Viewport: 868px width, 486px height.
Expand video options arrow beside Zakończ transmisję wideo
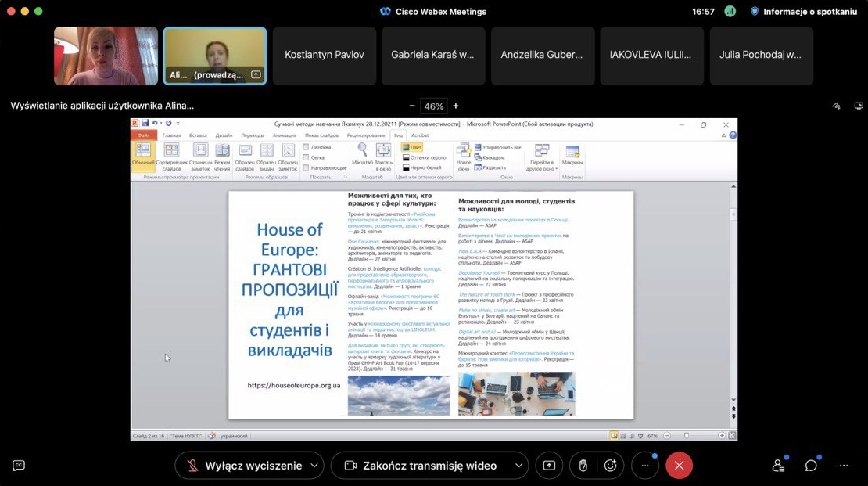click(x=518, y=466)
